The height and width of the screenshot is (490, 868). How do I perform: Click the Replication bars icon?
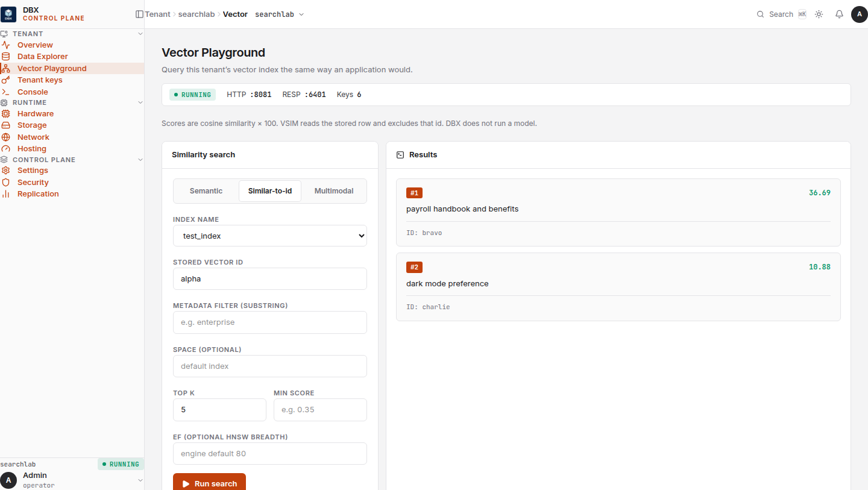click(5, 194)
